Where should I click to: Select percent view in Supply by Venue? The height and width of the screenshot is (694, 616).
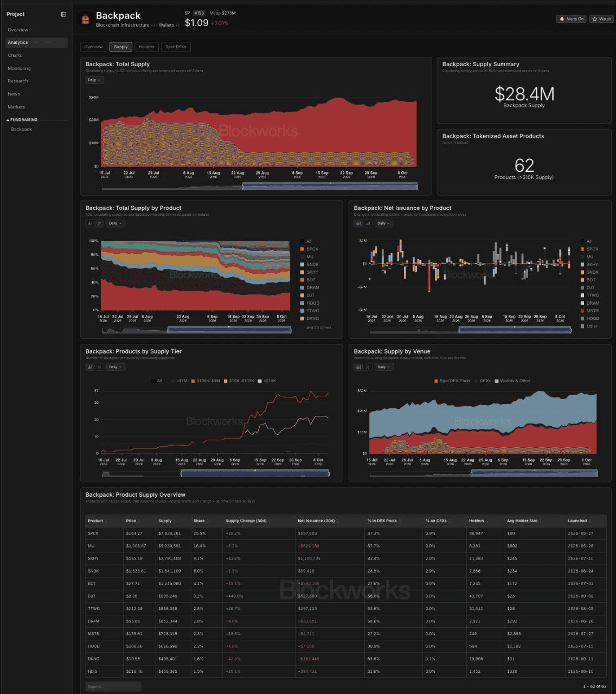click(368, 367)
